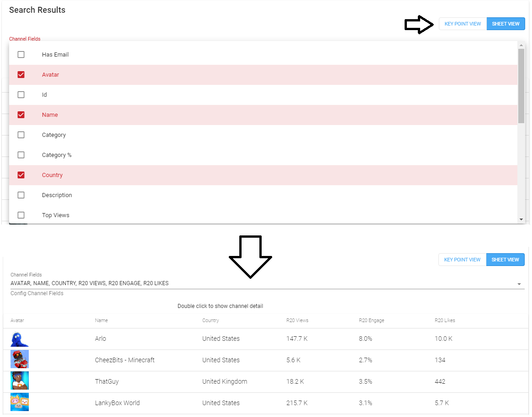Check the Description field checkbox
This screenshot has width=532, height=417.
(21, 195)
